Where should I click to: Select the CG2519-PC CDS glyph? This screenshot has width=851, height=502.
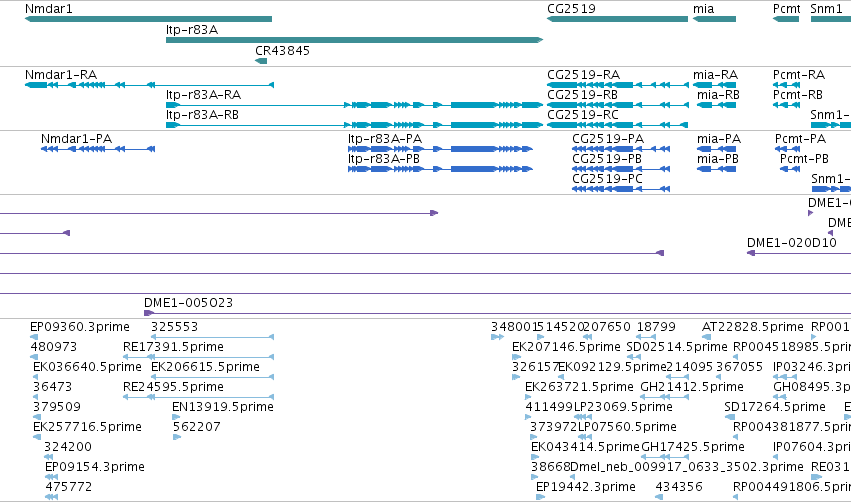[x=621, y=189]
